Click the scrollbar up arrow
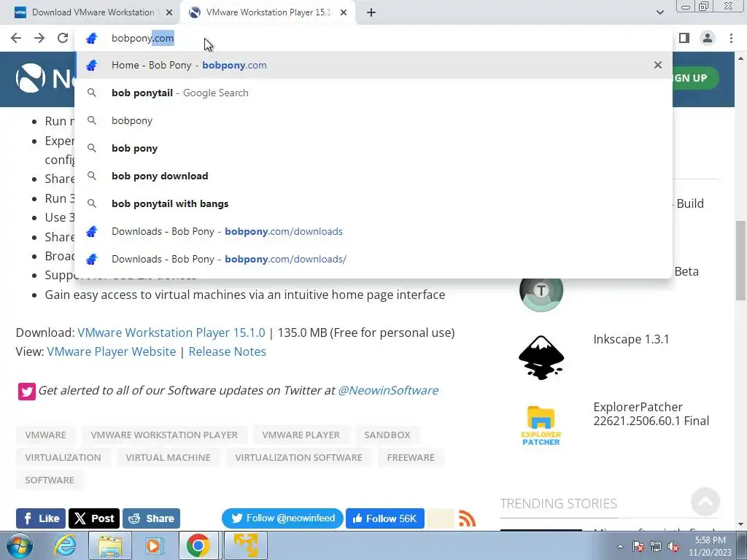 tap(741, 58)
